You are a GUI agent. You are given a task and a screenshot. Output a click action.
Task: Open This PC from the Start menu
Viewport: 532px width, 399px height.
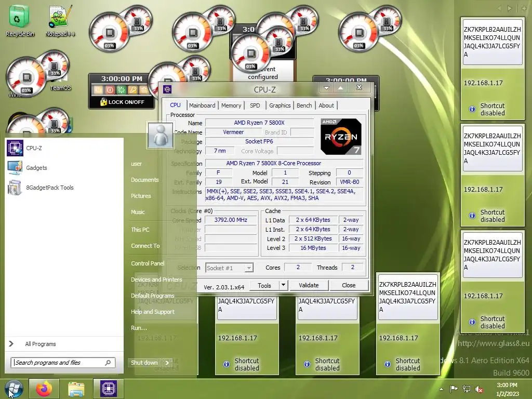coord(140,229)
